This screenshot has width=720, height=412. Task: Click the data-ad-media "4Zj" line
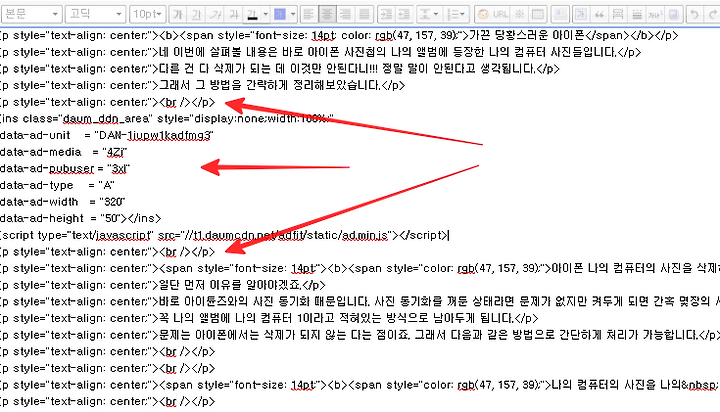tap(63, 152)
